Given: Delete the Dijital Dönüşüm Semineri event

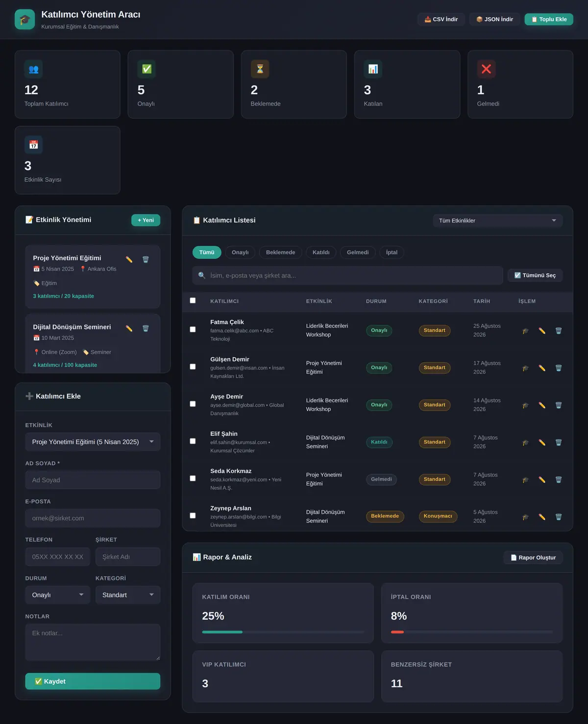Looking at the screenshot, I should pyautogui.click(x=146, y=328).
